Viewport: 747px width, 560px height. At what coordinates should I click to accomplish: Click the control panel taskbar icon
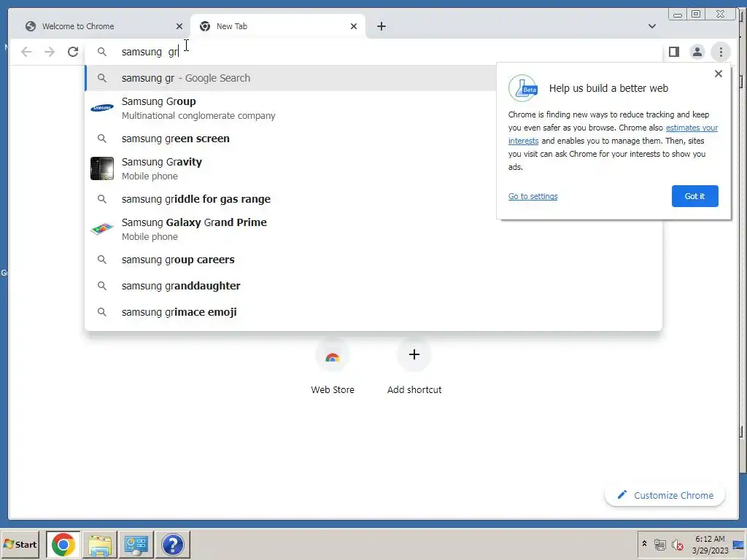click(x=136, y=544)
